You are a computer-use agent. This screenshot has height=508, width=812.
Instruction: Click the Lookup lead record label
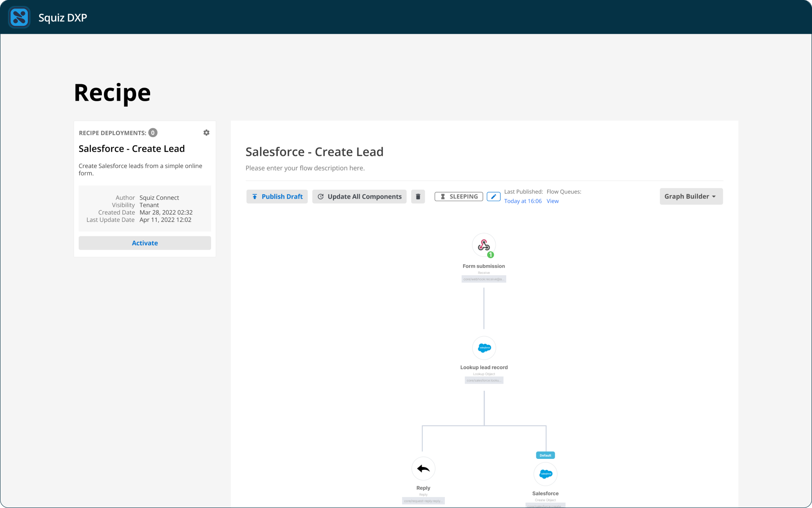484,367
